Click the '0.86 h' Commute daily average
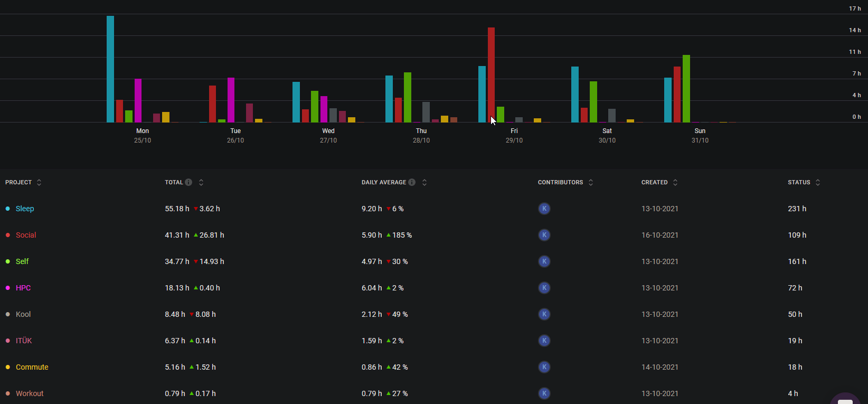Image resolution: width=868 pixels, height=404 pixels. click(x=372, y=367)
